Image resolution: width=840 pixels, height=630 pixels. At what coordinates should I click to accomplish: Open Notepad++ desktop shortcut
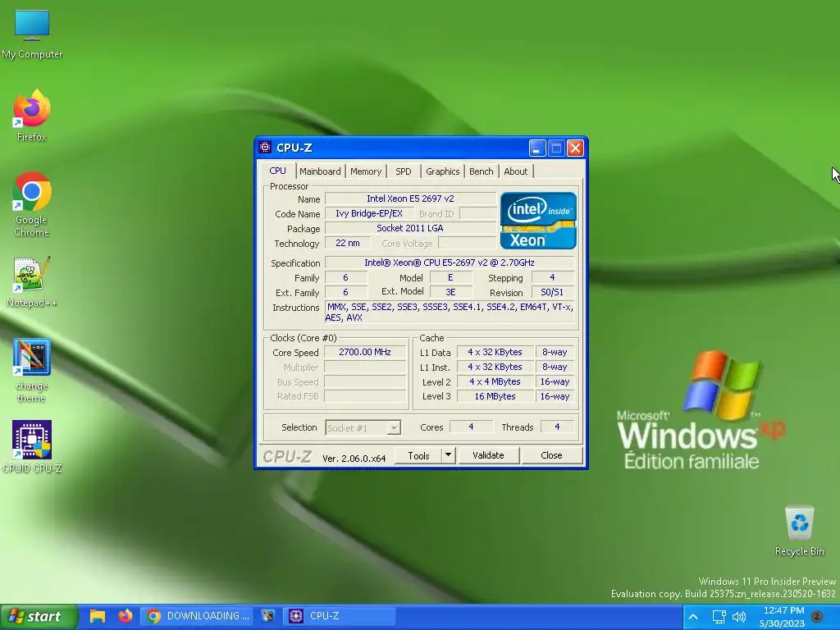pos(32,282)
